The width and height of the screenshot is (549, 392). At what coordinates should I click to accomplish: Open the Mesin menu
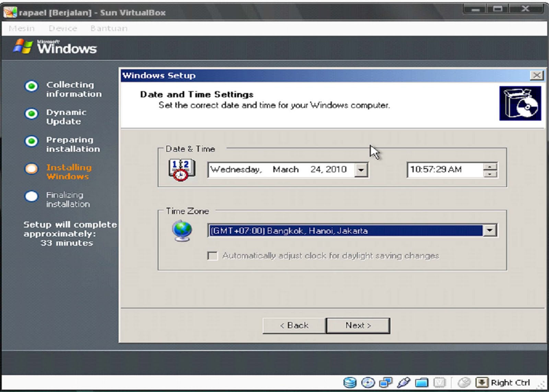[22, 28]
